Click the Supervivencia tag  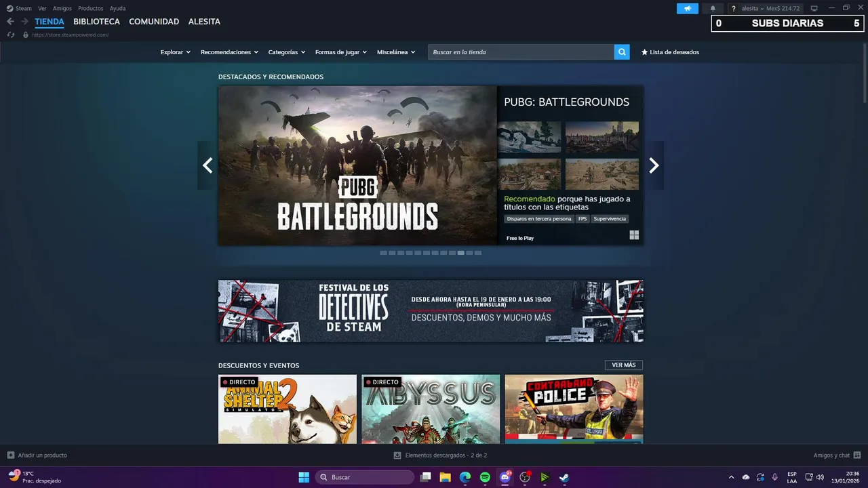[610, 219]
